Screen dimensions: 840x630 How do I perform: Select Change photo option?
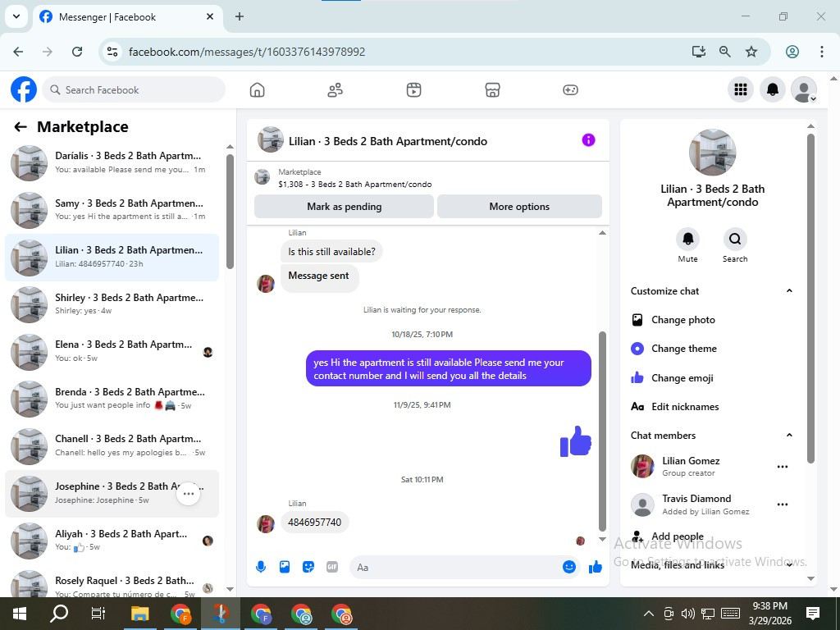[x=711, y=320]
